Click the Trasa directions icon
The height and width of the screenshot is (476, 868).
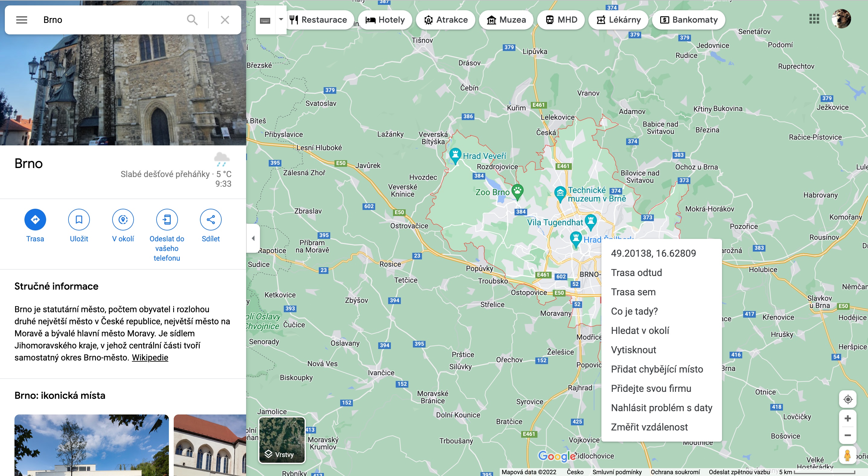coord(35,220)
